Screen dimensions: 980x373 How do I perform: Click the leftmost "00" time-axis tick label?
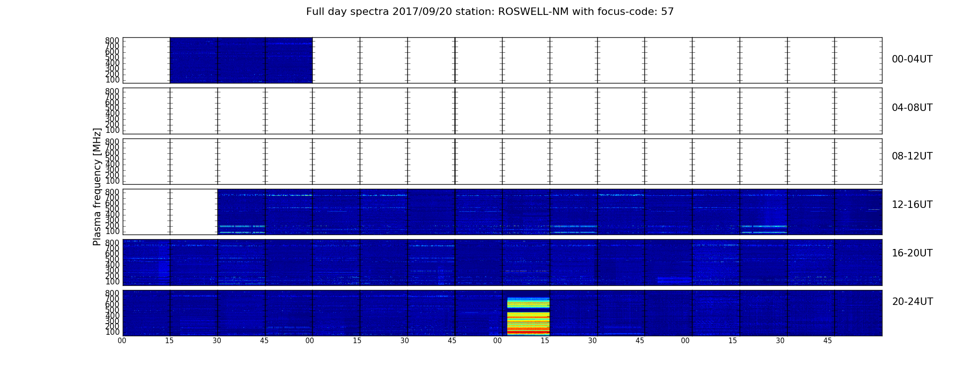point(122,341)
